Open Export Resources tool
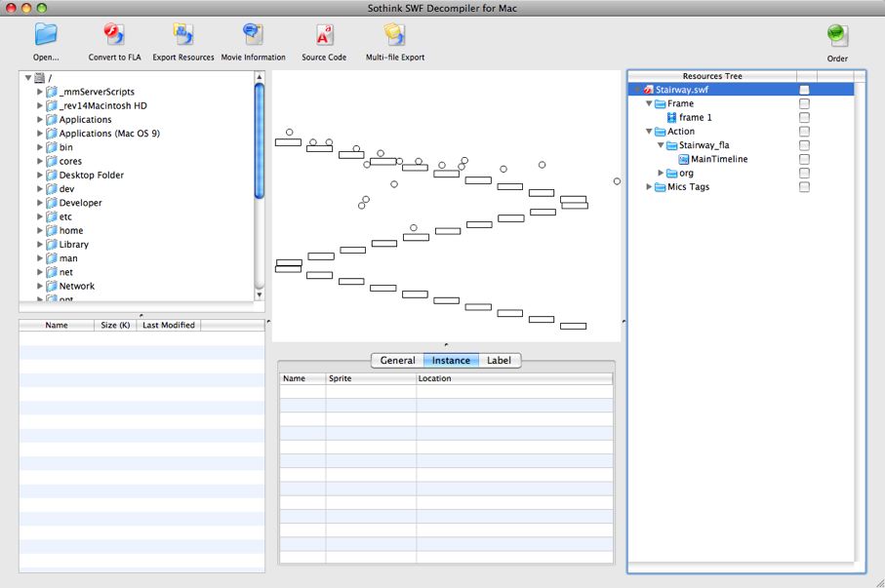The width and height of the screenshot is (885, 588). coord(182,35)
